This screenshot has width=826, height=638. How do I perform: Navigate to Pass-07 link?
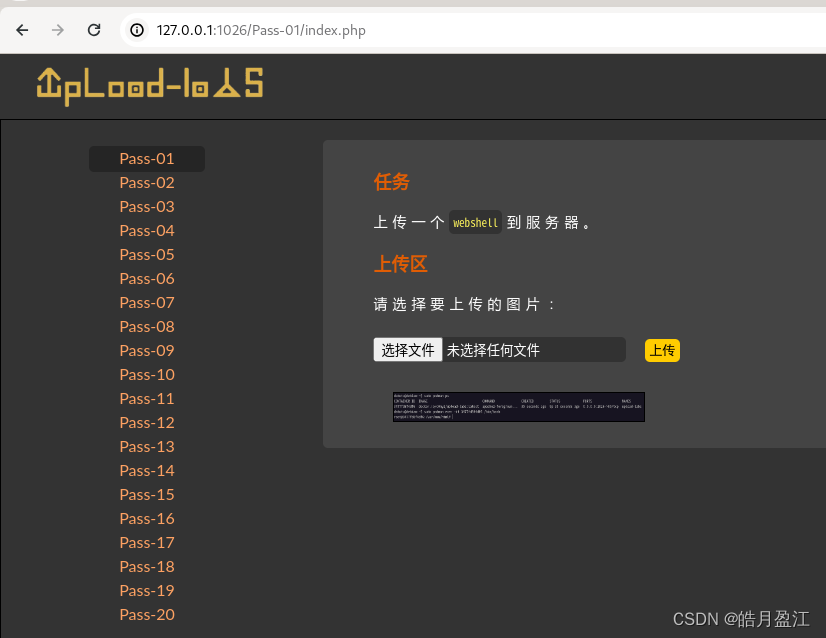[x=147, y=302]
